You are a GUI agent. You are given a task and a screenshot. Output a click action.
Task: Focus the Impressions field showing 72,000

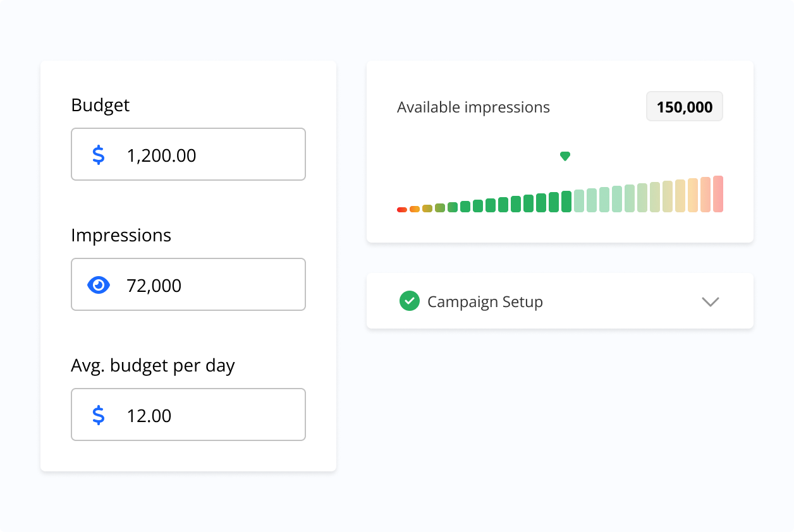pyautogui.click(x=202, y=285)
